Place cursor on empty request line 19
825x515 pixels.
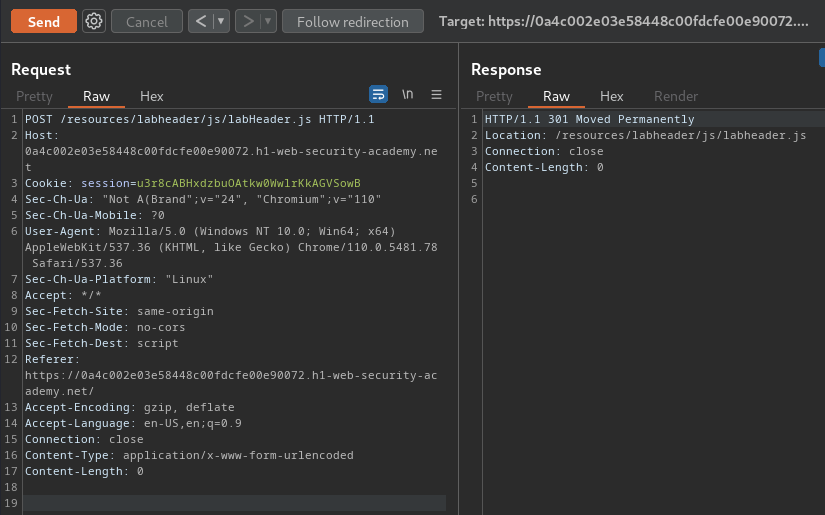pyautogui.click(x=234, y=503)
